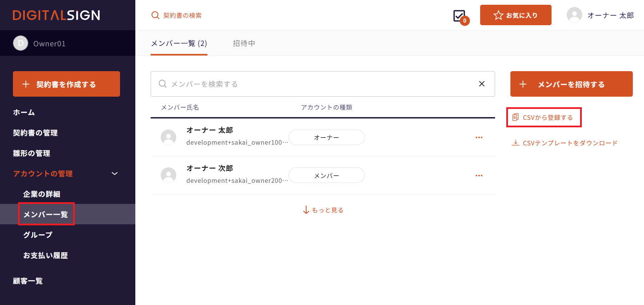This screenshot has width=644, height=305.
Task: Open three-dot menu for オーナー 太郎 row
Action: click(x=479, y=138)
